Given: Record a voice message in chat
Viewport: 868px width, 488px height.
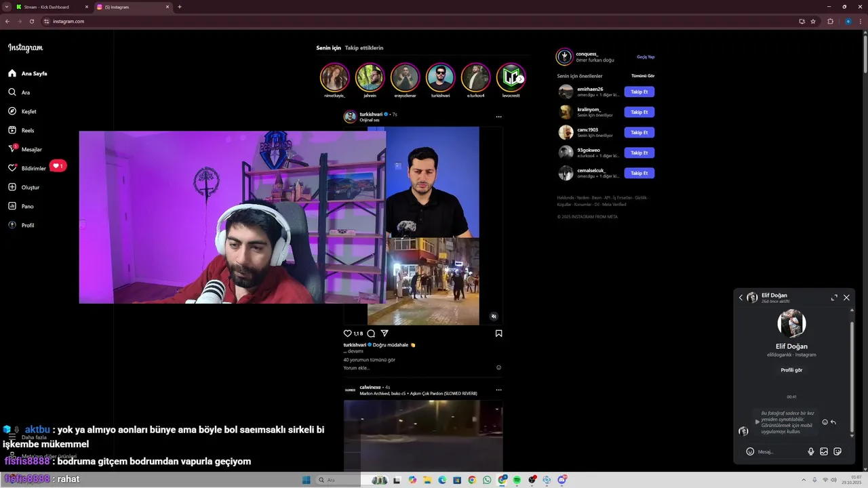Looking at the screenshot, I should (810, 451).
